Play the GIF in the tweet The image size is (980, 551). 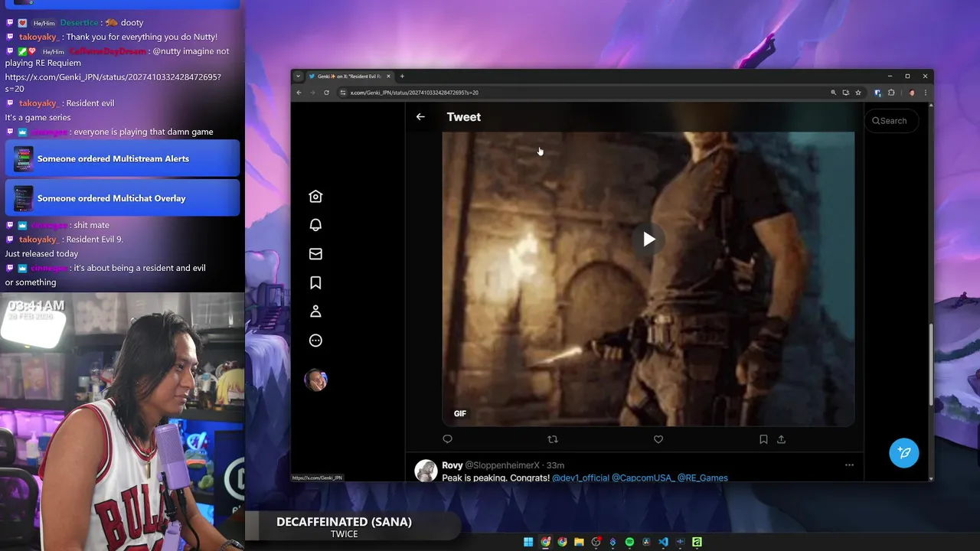(648, 240)
